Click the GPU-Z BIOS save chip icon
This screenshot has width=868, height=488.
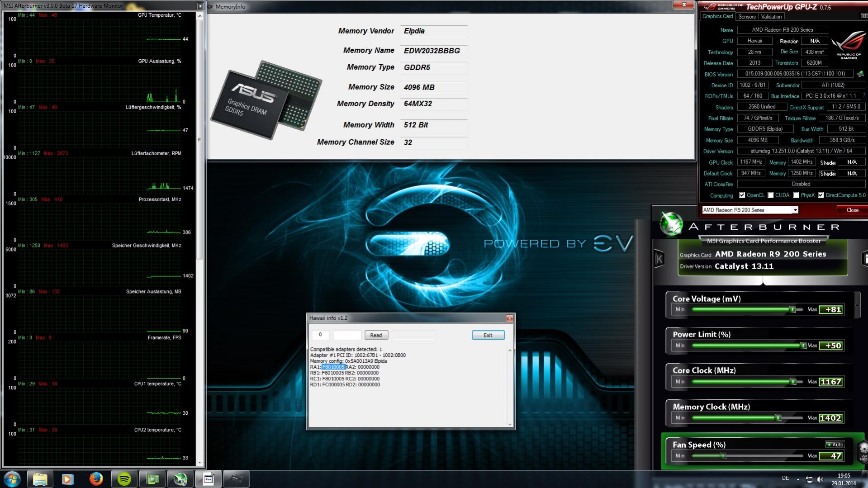click(x=860, y=74)
